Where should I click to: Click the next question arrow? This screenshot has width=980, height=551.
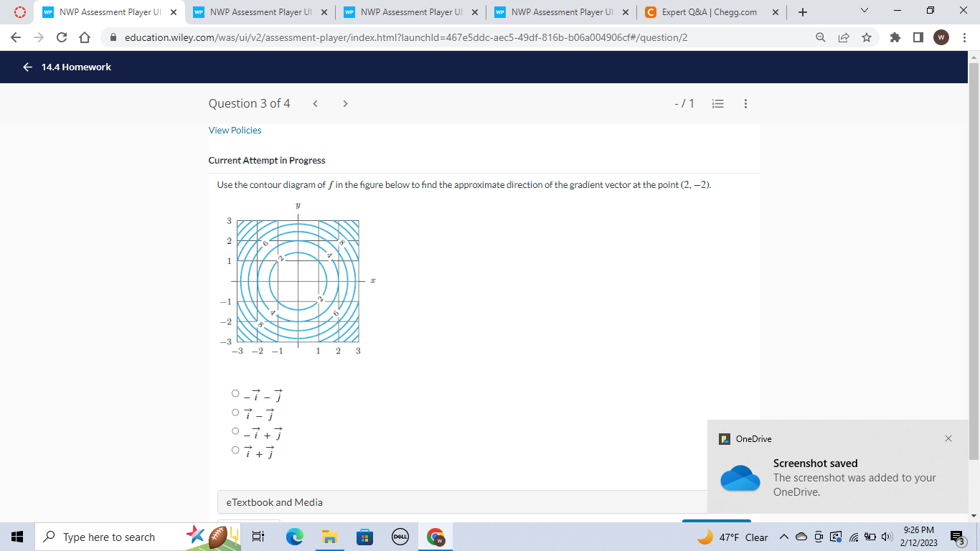point(345,103)
